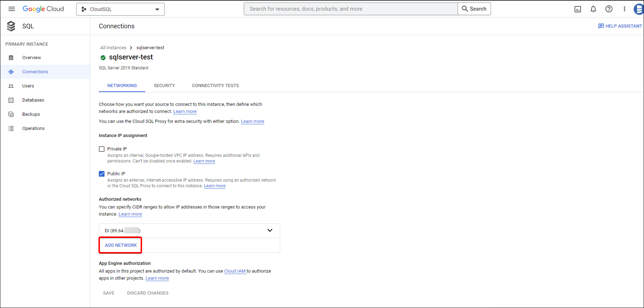
Task: Activate Cloud Shell terminal icon
Action: click(x=578, y=9)
